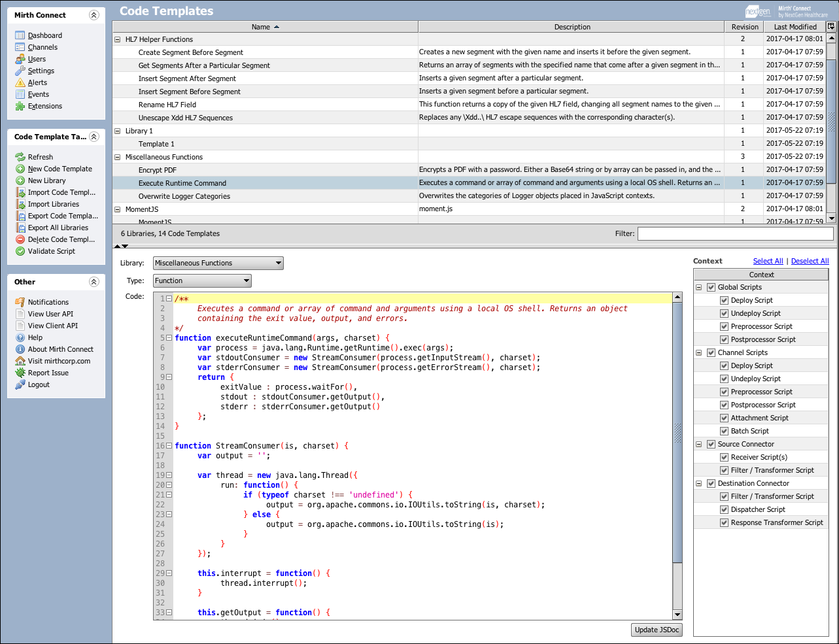Select Overwrite Logger Categories row
This screenshot has height=644, width=839.
(x=470, y=196)
